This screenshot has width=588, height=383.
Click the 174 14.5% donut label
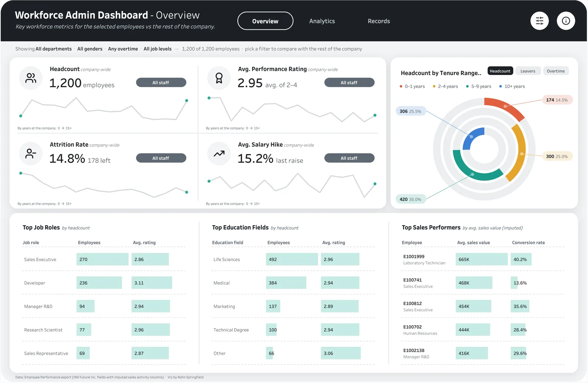(x=557, y=100)
